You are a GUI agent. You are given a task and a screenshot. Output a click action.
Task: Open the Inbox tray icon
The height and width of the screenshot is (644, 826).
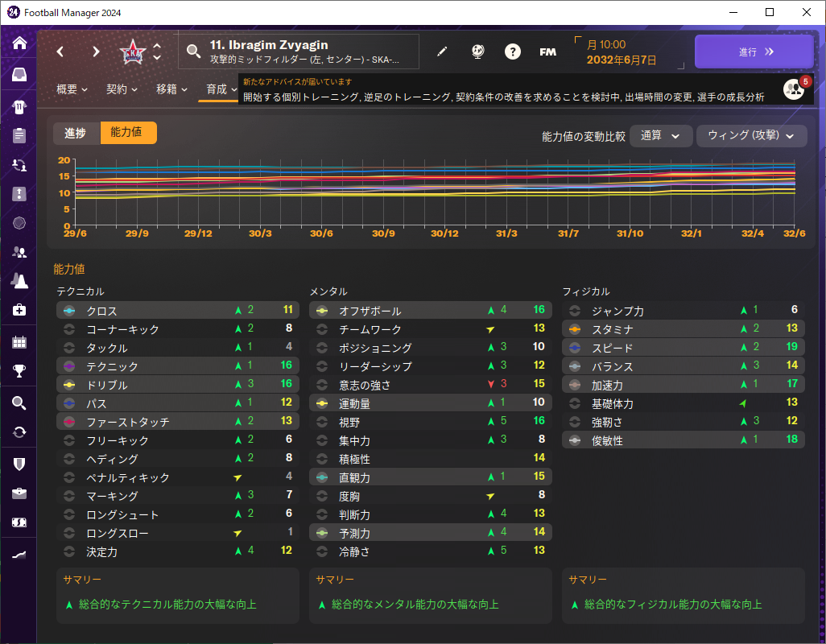pos(19,75)
